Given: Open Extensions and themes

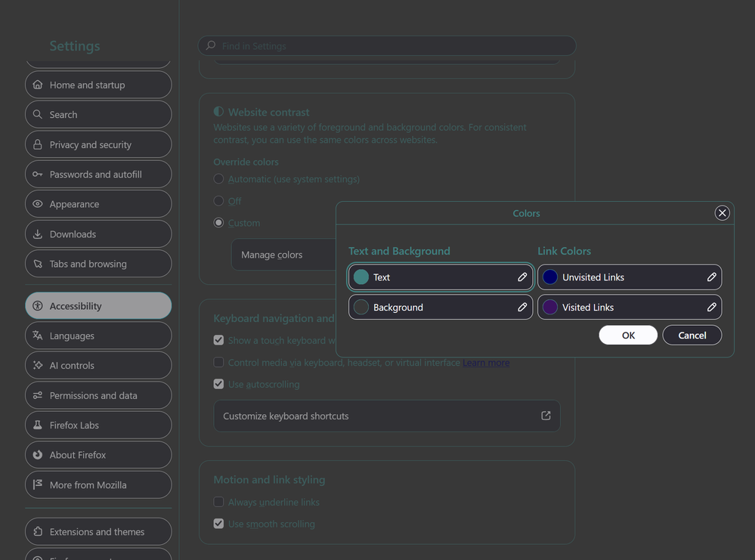Looking at the screenshot, I should click(98, 531).
